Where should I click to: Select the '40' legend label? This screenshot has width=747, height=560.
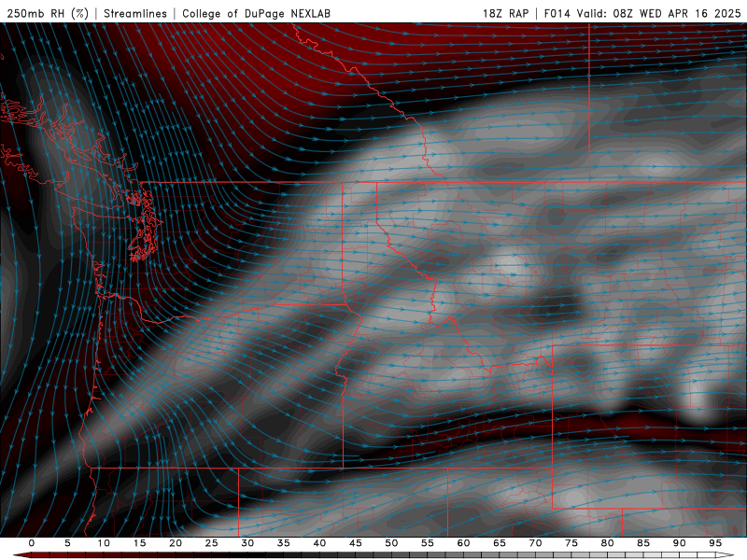pyautogui.click(x=319, y=543)
